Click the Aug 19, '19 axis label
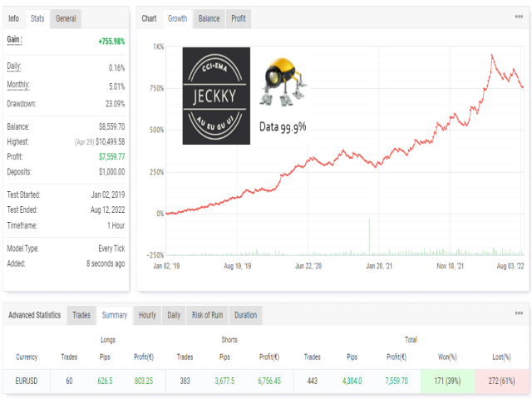The height and width of the screenshot is (399, 532). click(x=238, y=266)
